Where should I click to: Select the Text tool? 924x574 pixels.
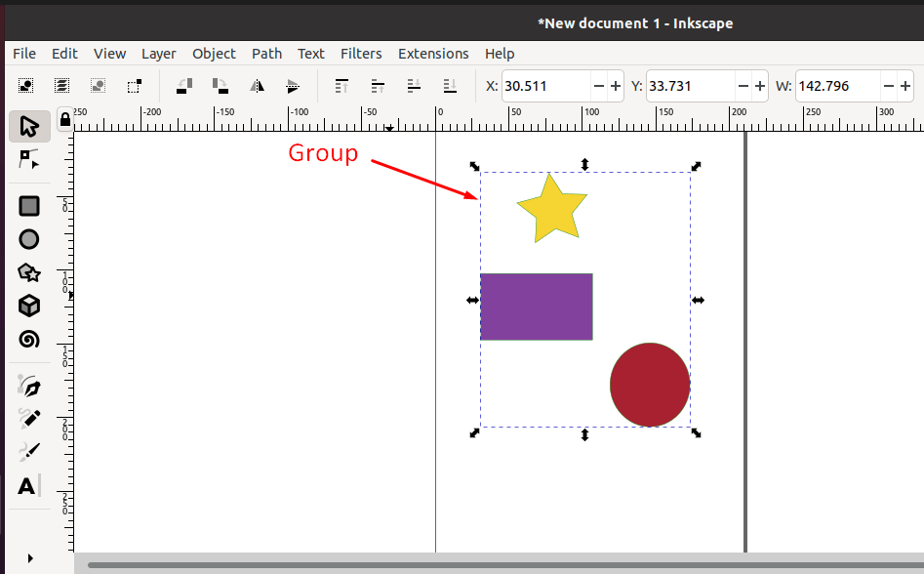coord(28,485)
